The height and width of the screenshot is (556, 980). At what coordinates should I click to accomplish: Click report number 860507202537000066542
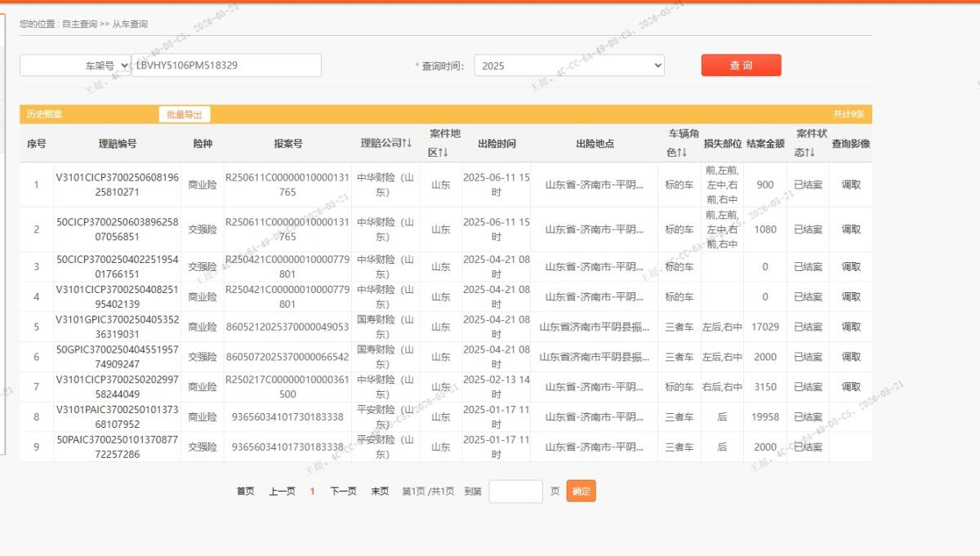tap(287, 357)
